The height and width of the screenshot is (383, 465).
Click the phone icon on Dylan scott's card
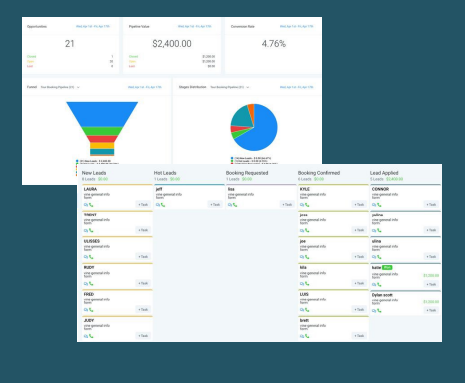[379, 311]
